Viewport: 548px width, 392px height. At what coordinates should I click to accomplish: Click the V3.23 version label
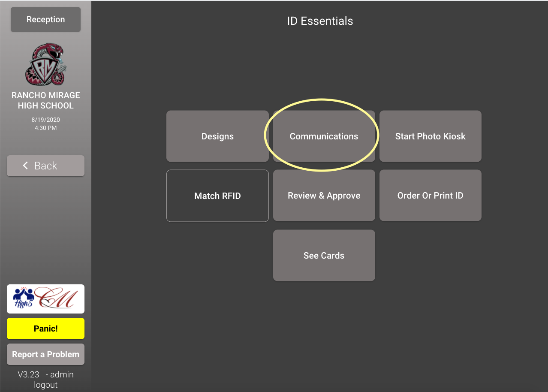(28, 374)
